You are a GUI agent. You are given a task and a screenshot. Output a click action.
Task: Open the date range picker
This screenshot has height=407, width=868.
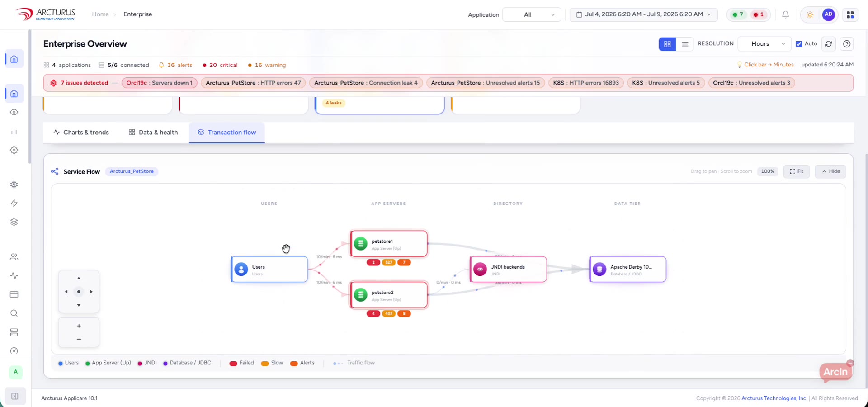[643, 14]
